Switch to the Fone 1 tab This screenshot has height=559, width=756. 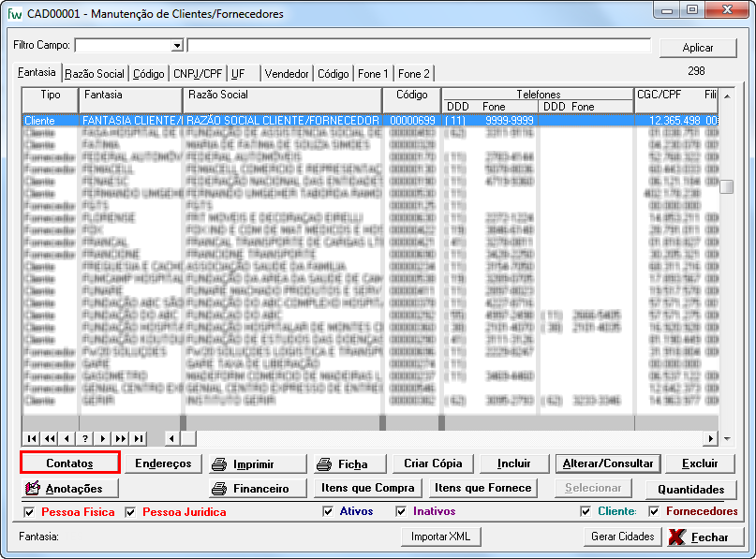pos(373,74)
